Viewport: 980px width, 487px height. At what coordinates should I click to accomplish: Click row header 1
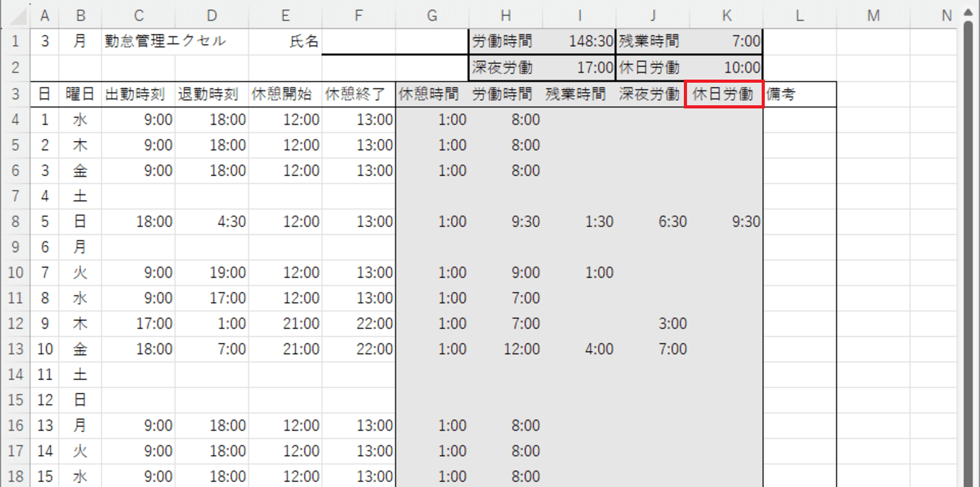[16, 41]
